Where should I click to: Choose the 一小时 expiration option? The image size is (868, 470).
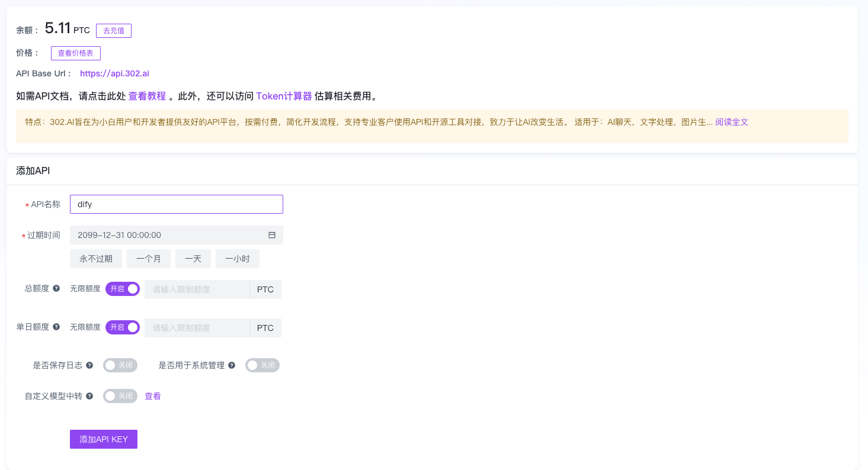coord(237,259)
